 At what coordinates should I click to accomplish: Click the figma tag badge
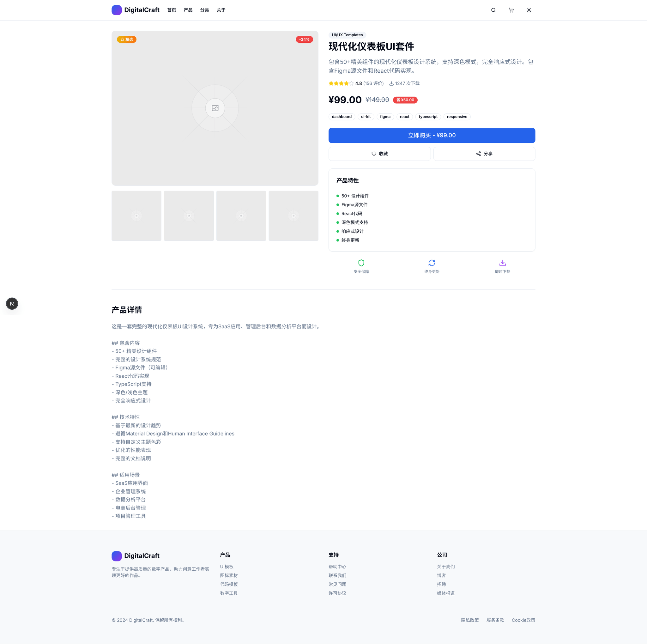coord(385,117)
